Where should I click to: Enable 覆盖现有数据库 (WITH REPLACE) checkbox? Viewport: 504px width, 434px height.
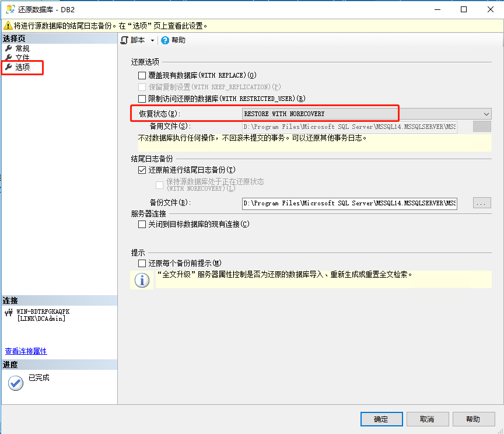click(x=142, y=75)
